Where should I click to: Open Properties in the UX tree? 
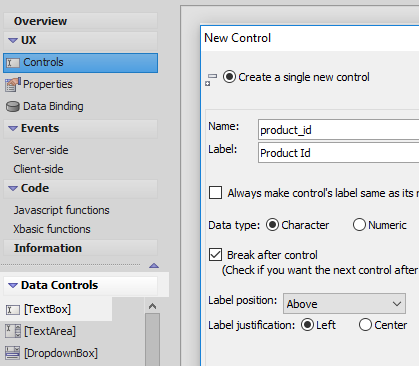[x=48, y=84]
